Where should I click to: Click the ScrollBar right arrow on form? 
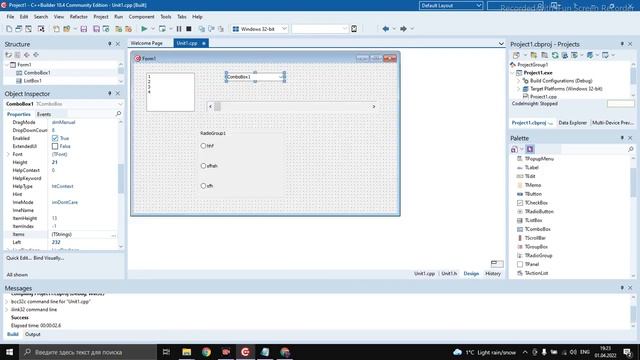(x=373, y=107)
